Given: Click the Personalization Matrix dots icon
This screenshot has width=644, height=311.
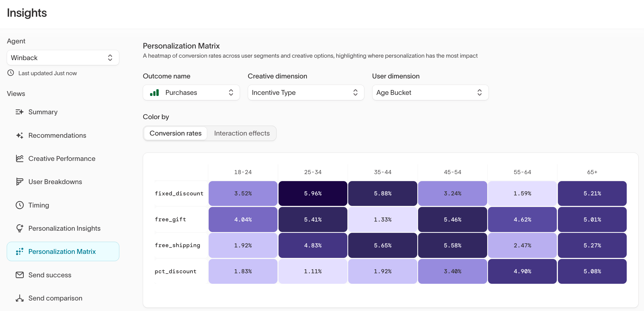Looking at the screenshot, I should pyautogui.click(x=19, y=251).
